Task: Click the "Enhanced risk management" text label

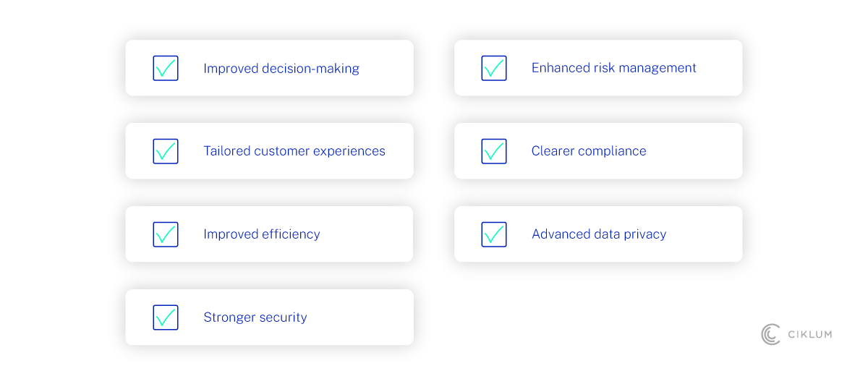Action: 613,68
